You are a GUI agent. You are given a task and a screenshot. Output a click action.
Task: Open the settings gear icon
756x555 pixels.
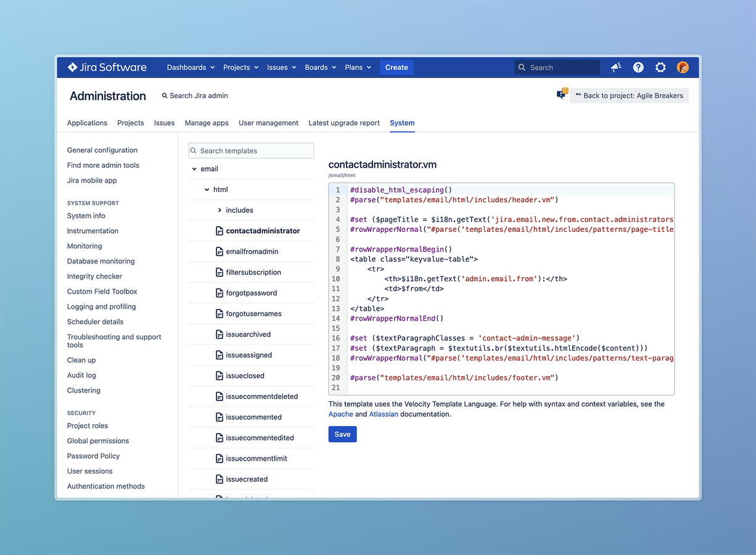point(660,67)
